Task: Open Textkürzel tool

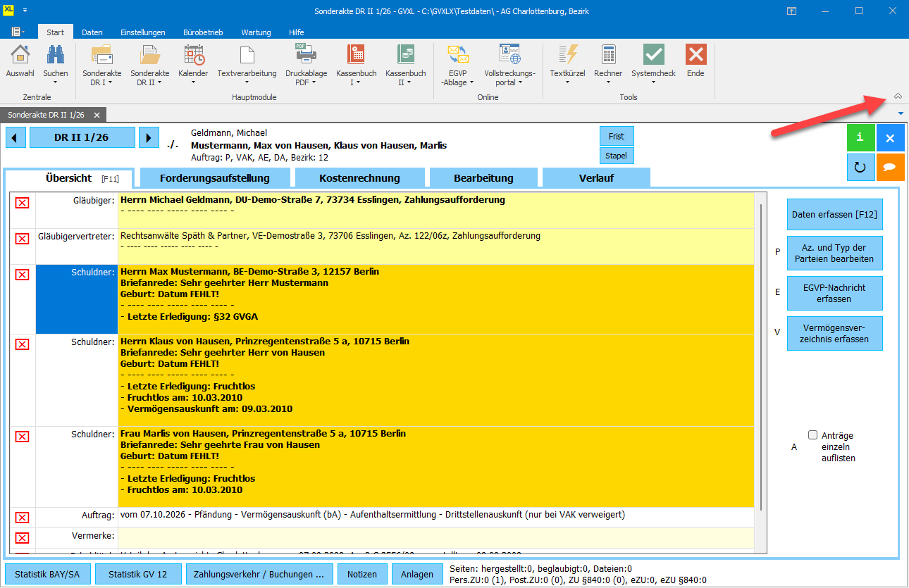Action: pos(567,65)
